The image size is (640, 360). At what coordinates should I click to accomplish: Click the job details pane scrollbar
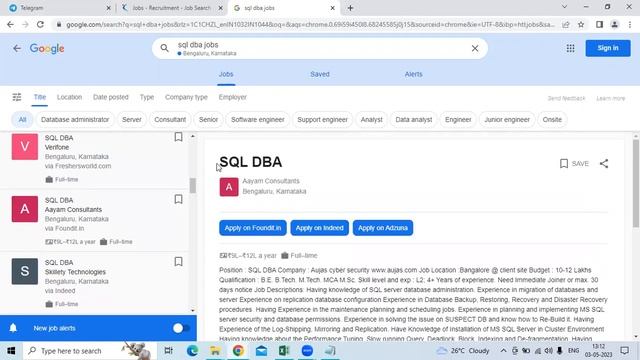pyautogui.click(x=636, y=184)
